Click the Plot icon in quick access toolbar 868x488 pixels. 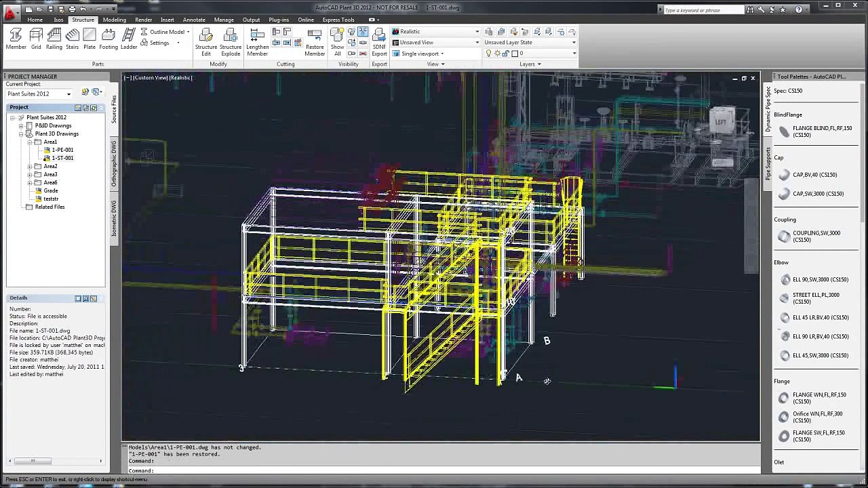[73, 9]
